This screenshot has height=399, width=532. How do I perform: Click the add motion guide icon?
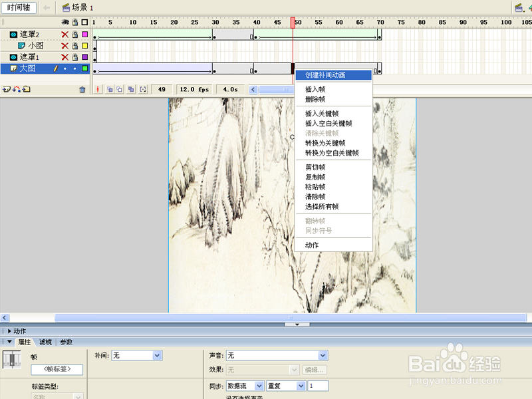tap(16, 89)
